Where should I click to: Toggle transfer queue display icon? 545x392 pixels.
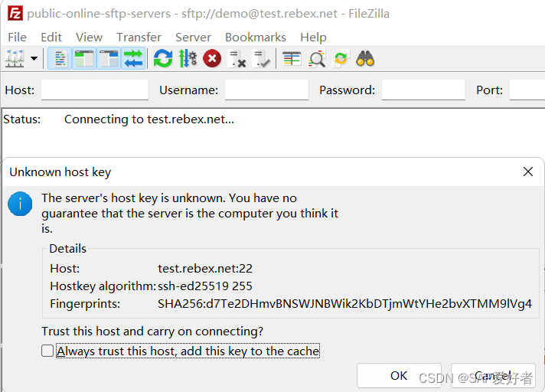133,59
